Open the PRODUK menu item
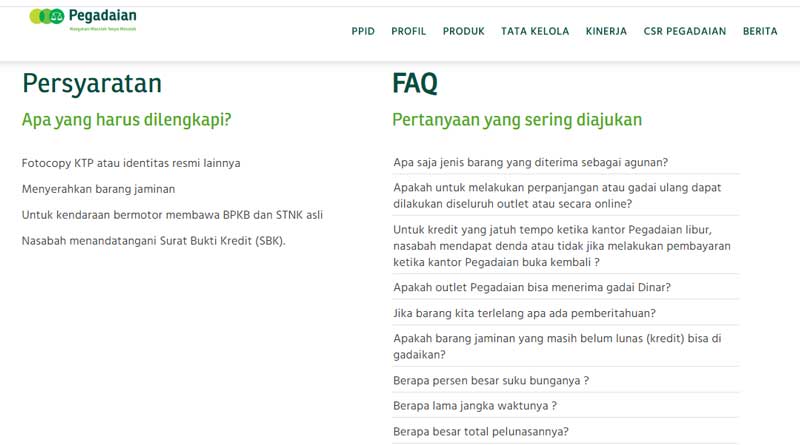This screenshot has height=445, width=800. pyautogui.click(x=463, y=31)
